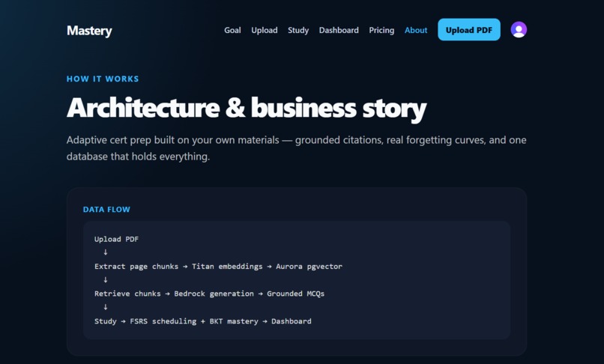
Task: Click the HOW IT WORKS label
Action: [x=103, y=79]
